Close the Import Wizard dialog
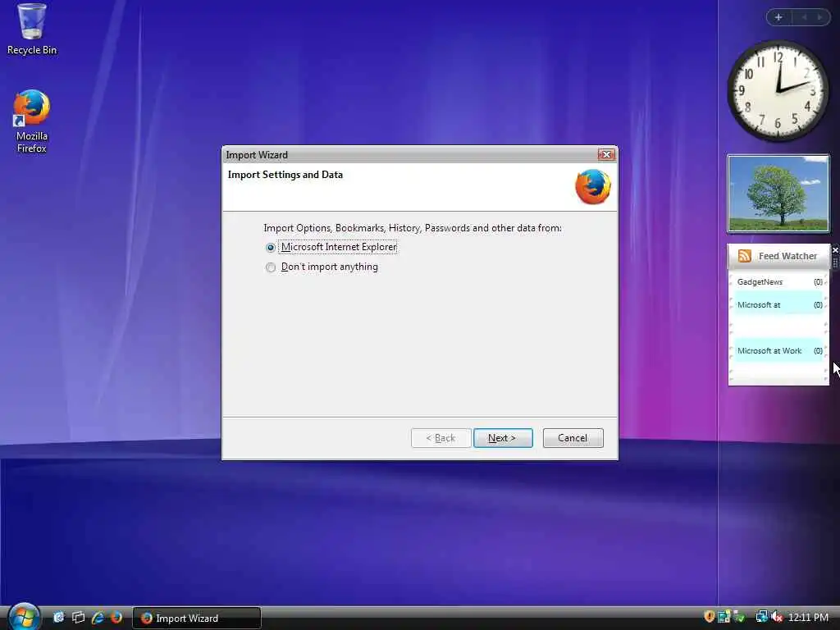Screen dimensions: 840x630 pyautogui.click(x=606, y=154)
